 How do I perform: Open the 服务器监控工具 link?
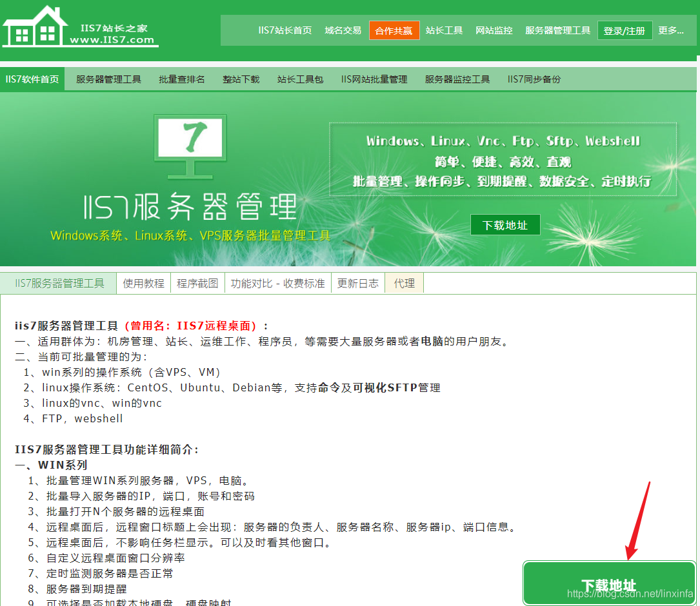[x=457, y=79]
